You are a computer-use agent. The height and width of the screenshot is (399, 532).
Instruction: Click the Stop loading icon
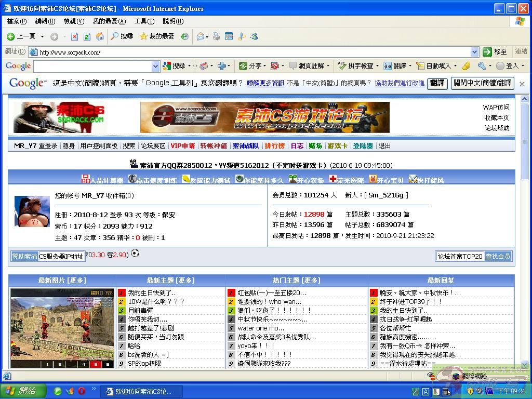coord(74,36)
